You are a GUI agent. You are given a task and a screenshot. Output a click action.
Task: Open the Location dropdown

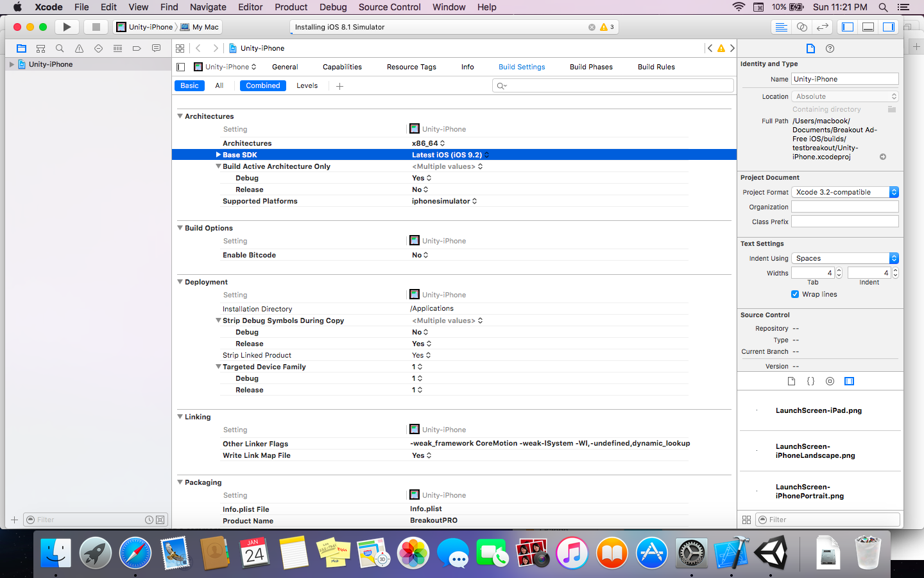845,96
